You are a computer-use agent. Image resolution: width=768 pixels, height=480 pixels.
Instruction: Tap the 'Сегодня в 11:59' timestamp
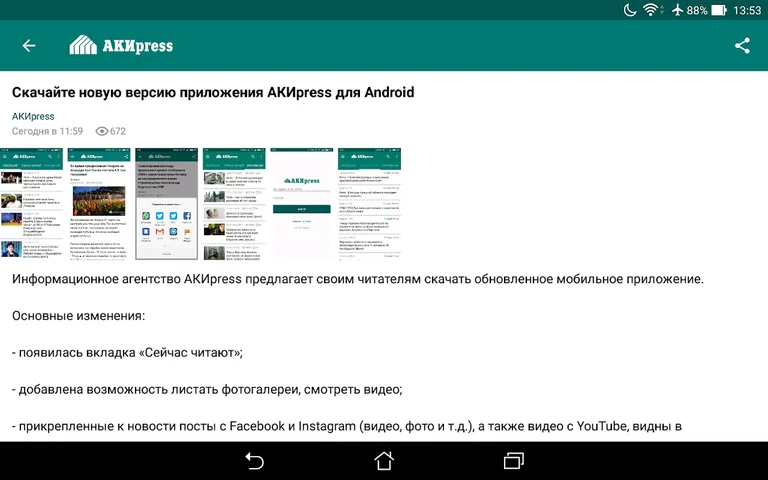[48, 131]
